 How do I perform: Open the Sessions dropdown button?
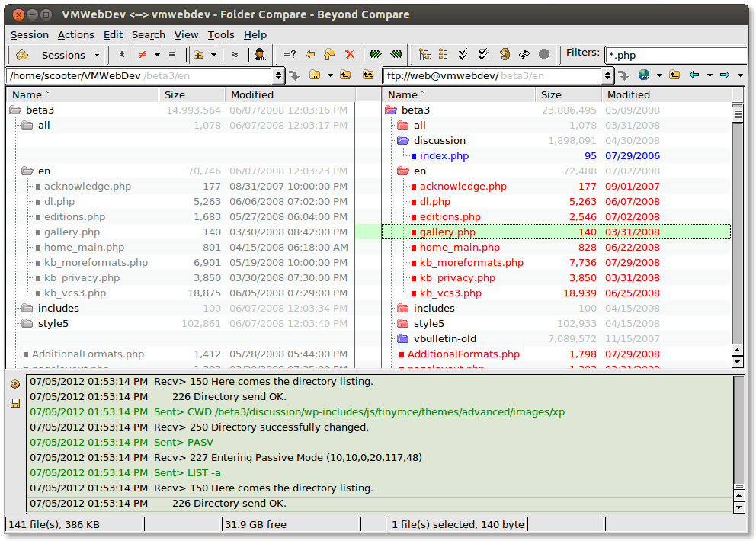70,55
